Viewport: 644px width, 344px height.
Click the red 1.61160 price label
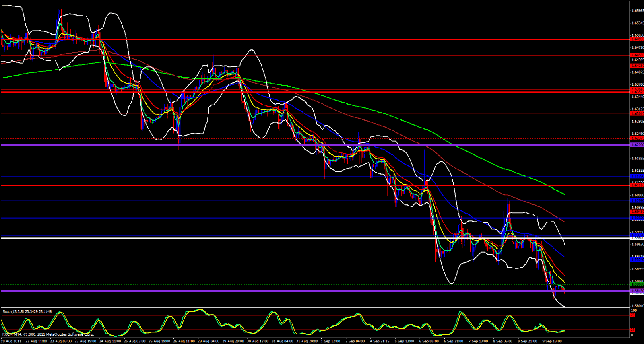[x=637, y=185]
